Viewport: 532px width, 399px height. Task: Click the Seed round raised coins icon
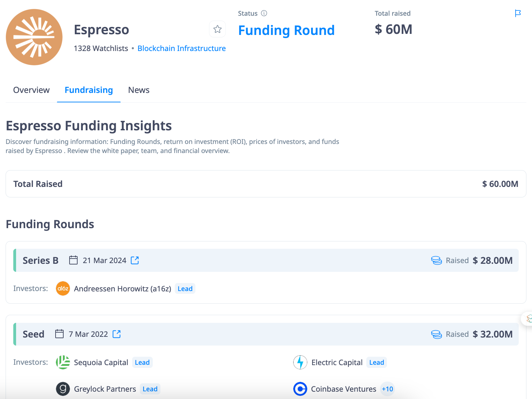click(437, 334)
